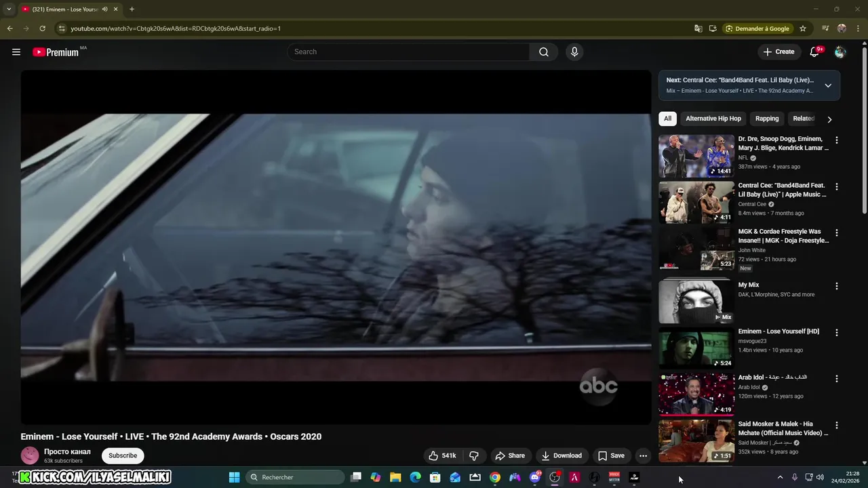This screenshot has height=488, width=868.
Task: Click the Download button
Action: point(561,455)
